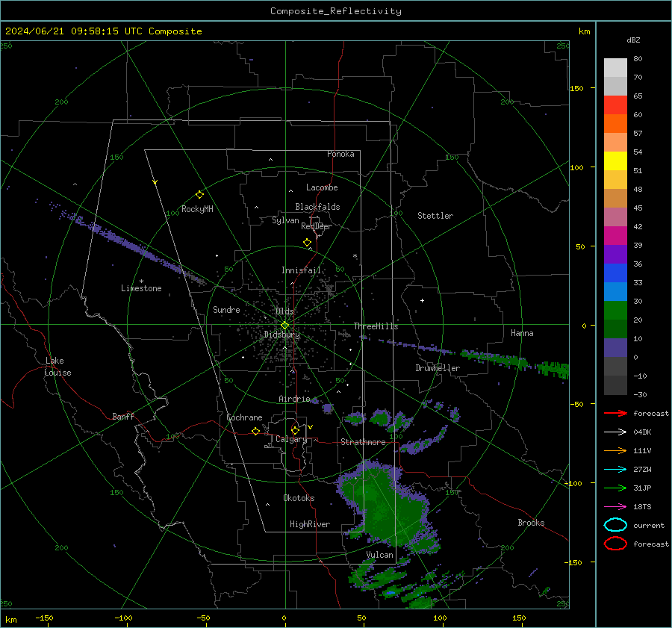Click the lightest gray swatch beside 80 dBZ

pyautogui.click(x=615, y=68)
